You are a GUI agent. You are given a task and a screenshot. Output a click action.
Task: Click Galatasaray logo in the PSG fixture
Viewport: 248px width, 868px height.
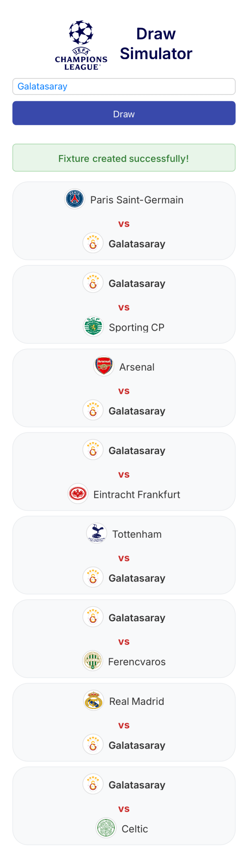(x=93, y=244)
